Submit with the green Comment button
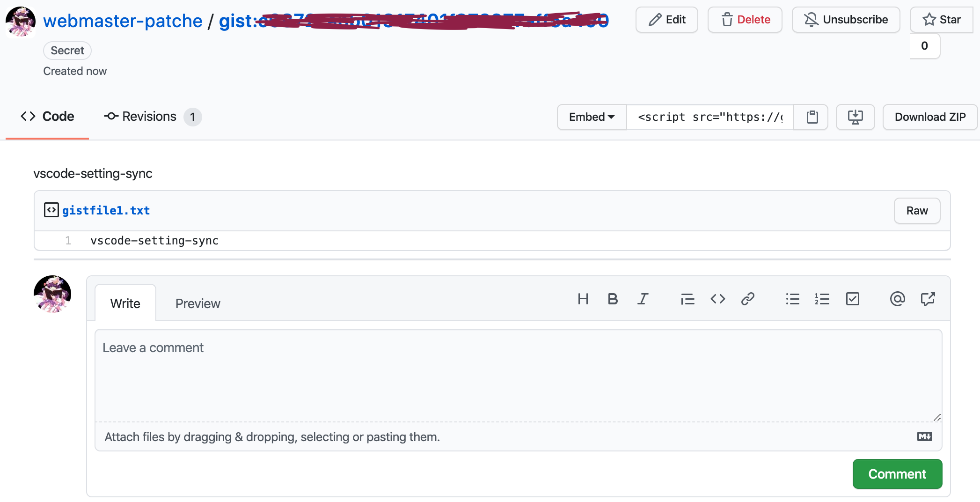980x502 pixels. point(897,474)
